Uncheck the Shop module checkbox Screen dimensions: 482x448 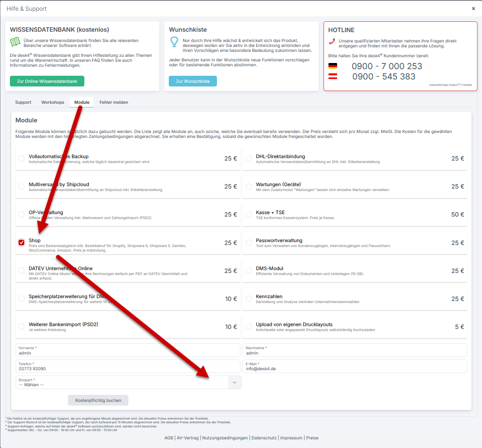pos(21,243)
